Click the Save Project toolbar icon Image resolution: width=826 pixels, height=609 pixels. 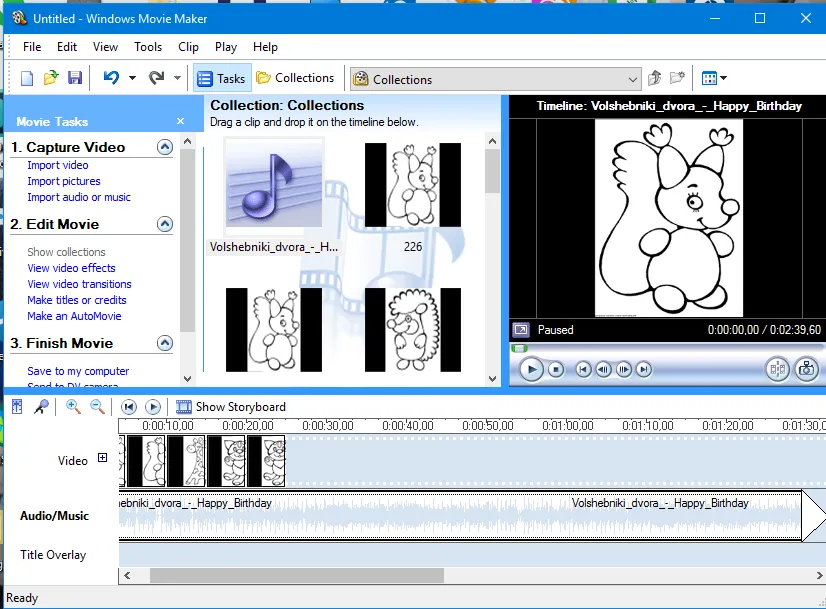point(74,78)
